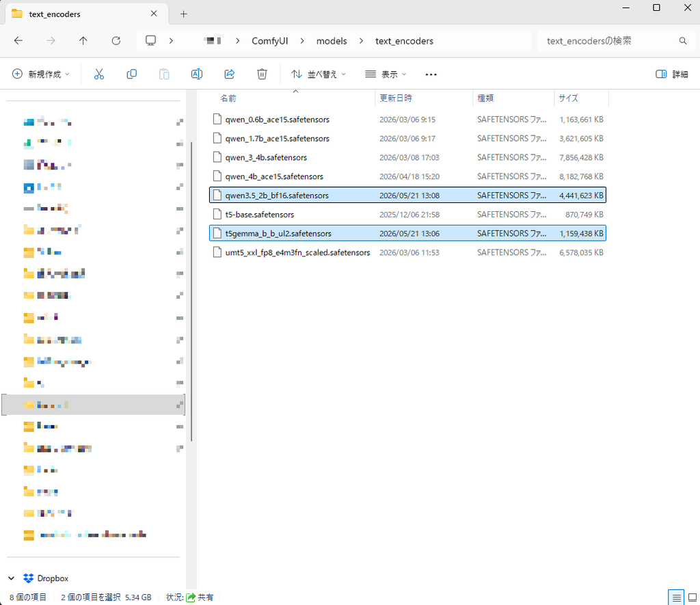
Task: Sort by サイズ column header
Action: 568,98
